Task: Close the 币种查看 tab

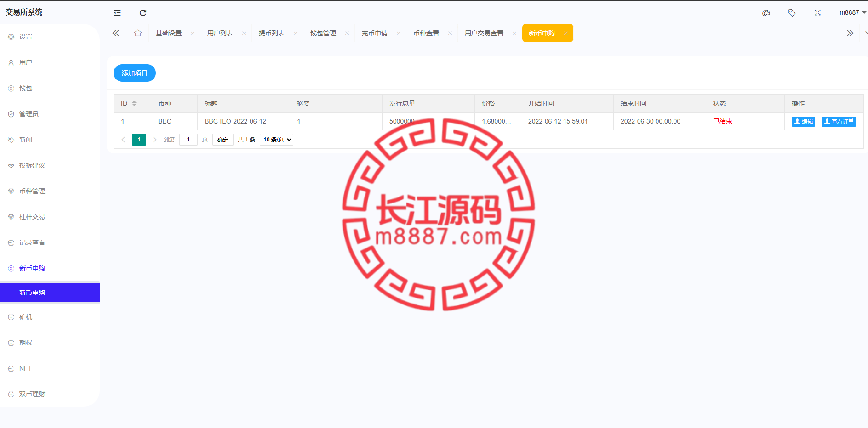Action: pos(450,33)
